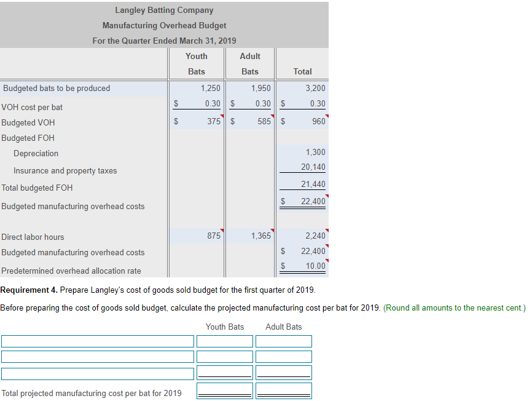532x401 pixels.
Task: Click the Direct labor hours label
Action: coord(33,237)
